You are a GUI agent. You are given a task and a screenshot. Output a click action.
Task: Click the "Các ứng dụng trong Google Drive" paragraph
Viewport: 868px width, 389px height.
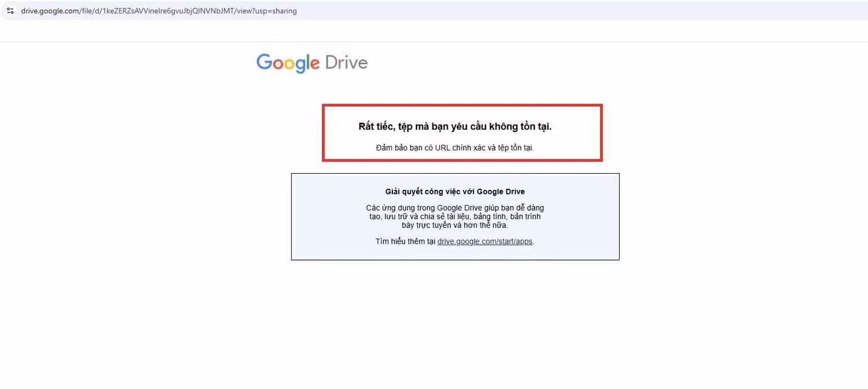click(455, 216)
